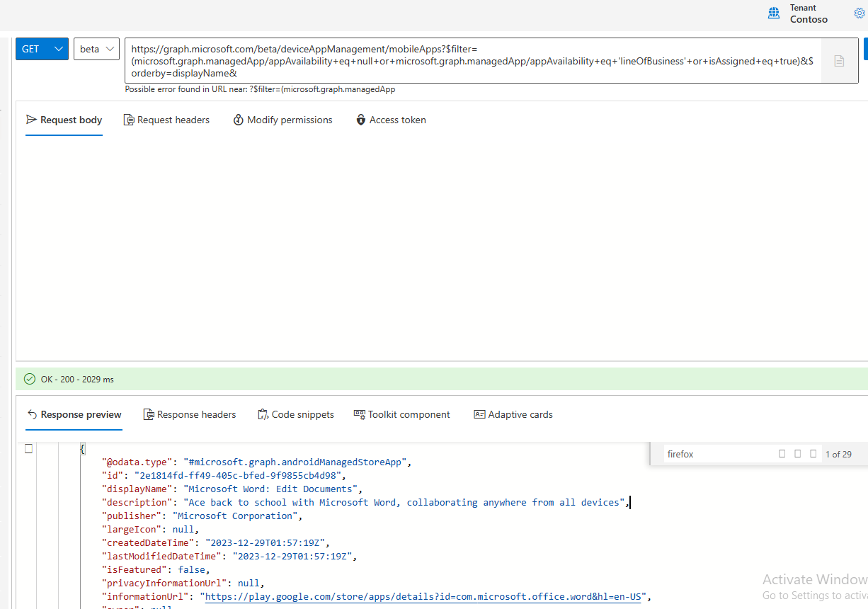Viewport: 868px width, 609px height.
Task: Select the isFeatured false line
Action: coord(156,569)
